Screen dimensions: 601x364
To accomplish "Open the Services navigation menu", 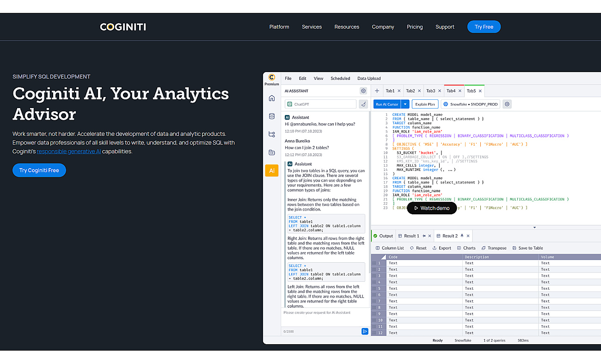I will tap(312, 27).
